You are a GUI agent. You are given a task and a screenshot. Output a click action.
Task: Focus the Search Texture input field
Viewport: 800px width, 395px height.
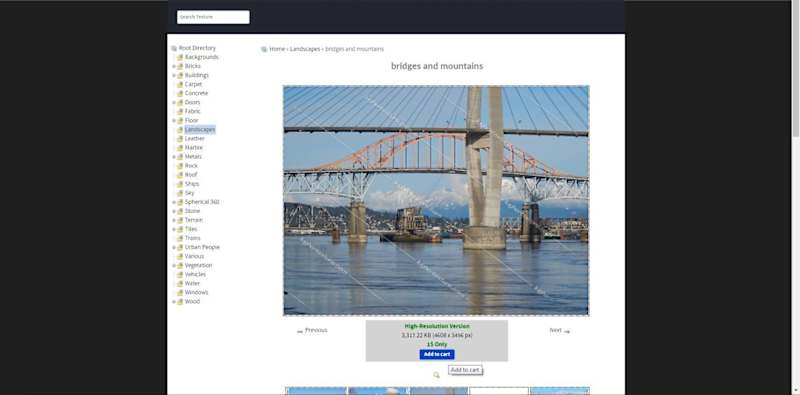213,17
